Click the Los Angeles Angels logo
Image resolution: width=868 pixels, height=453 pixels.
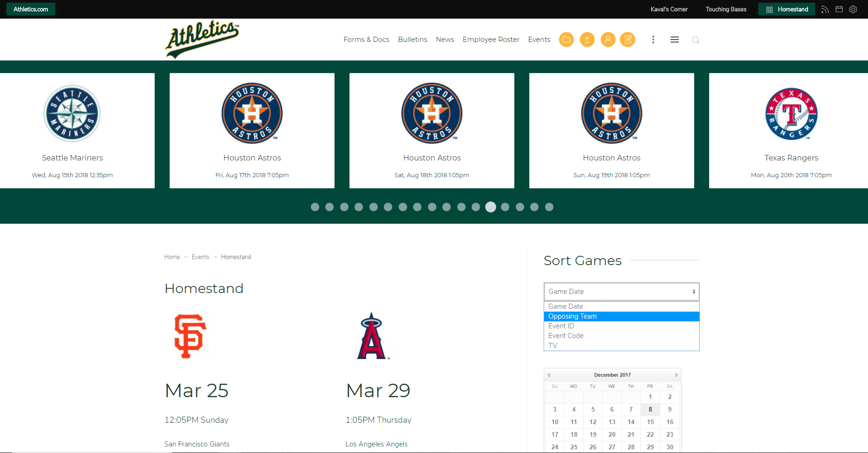click(373, 336)
